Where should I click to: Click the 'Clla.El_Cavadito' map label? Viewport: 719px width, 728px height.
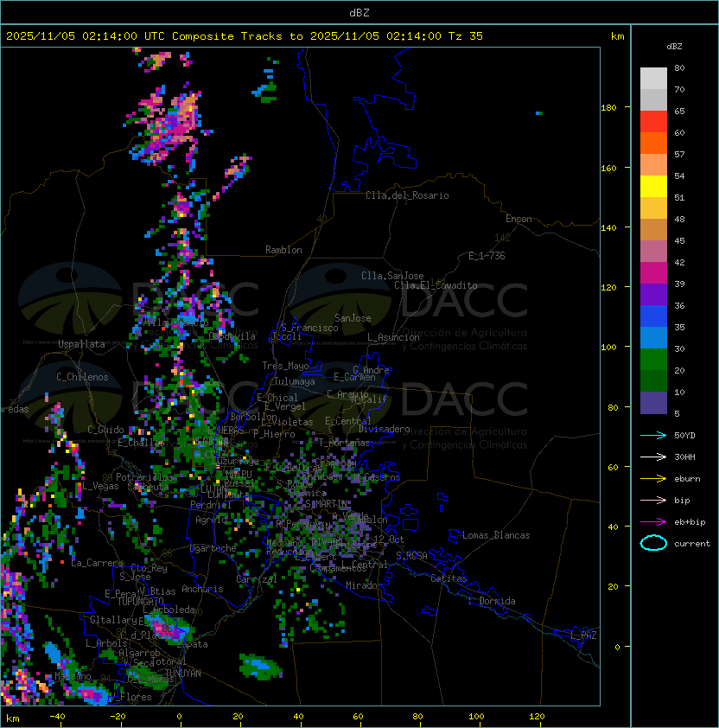point(436,285)
